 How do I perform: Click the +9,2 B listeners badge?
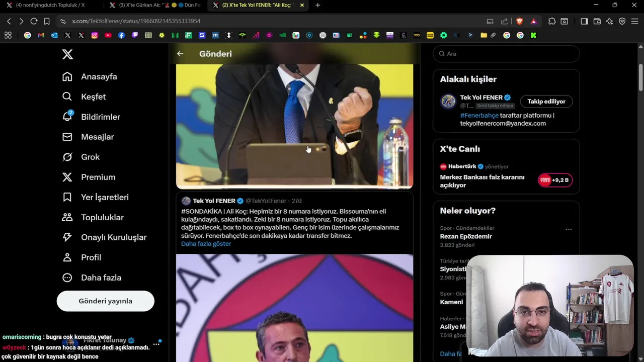(555, 180)
